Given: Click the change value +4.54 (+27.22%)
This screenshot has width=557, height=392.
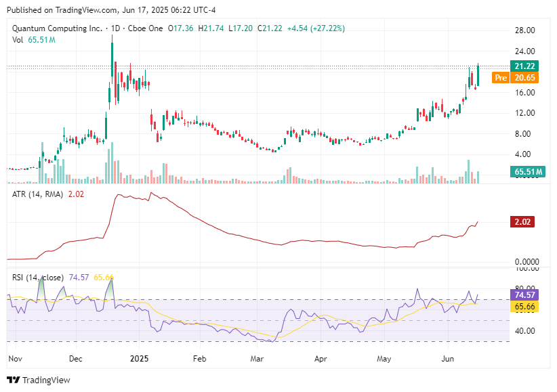Looking at the screenshot, I should pos(316,28).
